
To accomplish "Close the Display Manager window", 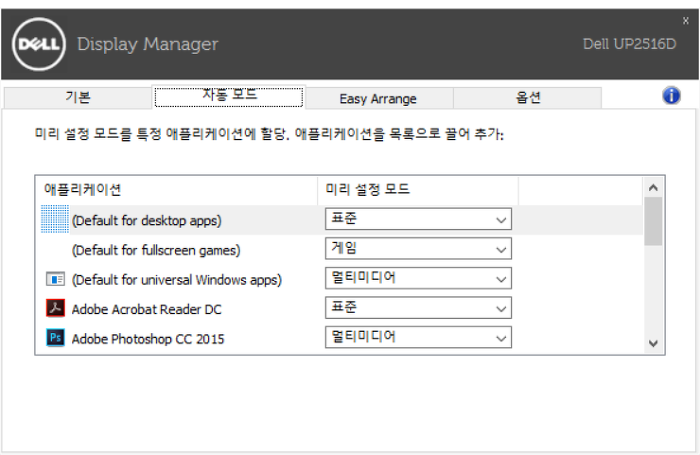I will tap(686, 21).
